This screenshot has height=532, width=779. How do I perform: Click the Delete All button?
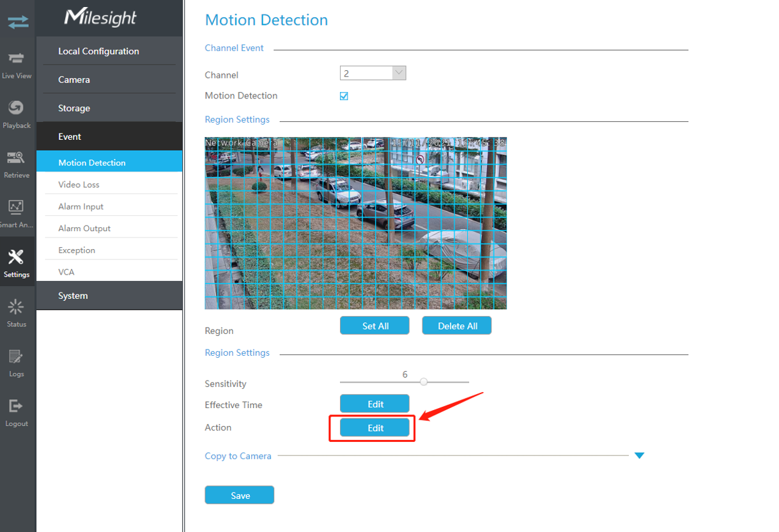pos(457,326)
